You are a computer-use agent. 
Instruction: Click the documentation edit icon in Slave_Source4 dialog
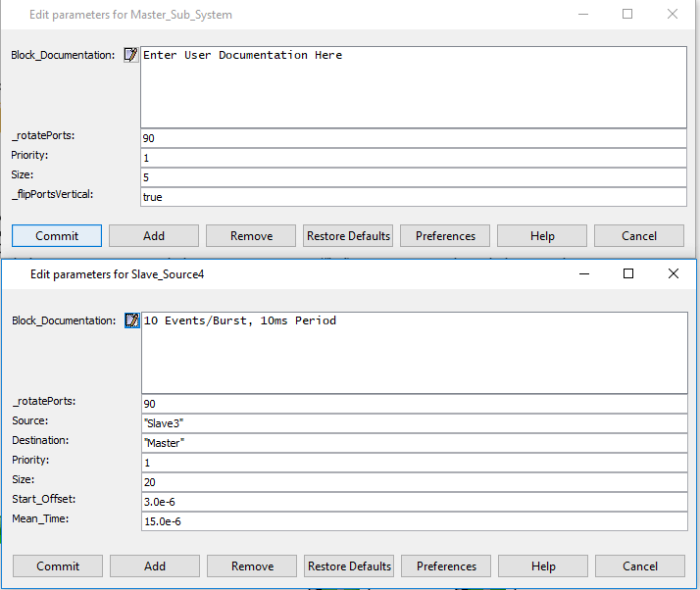point(131,321)
